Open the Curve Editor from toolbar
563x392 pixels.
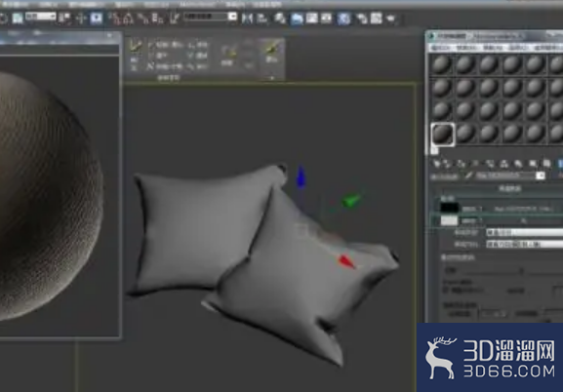(311, 18)
